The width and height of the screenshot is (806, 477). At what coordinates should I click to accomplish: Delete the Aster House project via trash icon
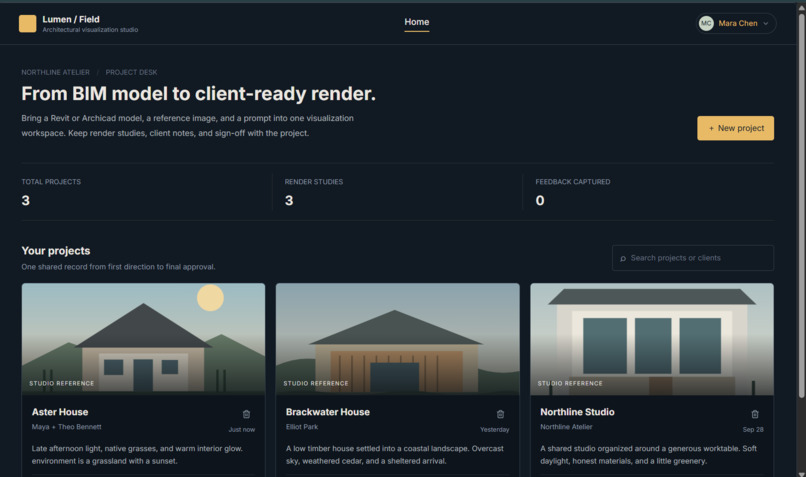pyautogui.click(x=246, y=414)
